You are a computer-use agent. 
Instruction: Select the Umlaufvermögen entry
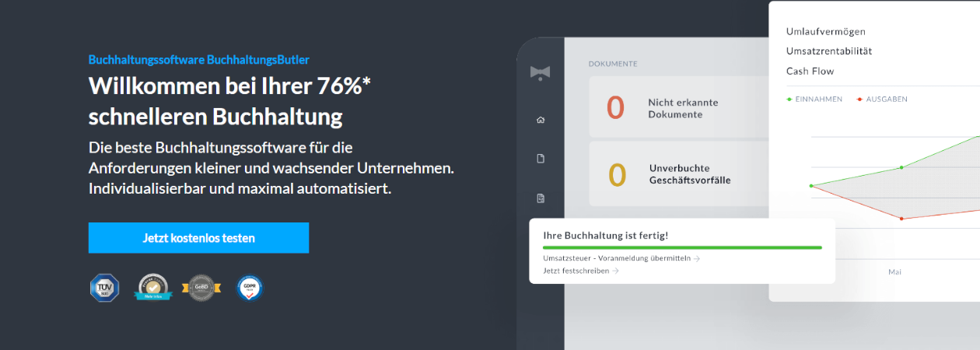point(825,32)
